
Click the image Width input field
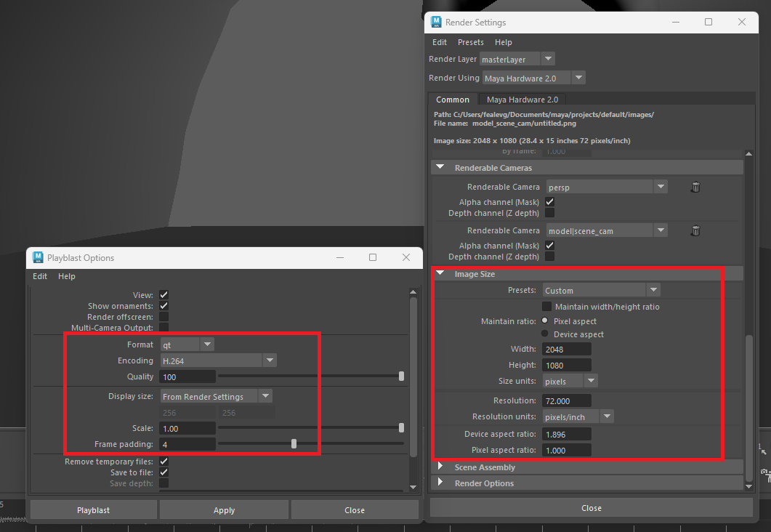566,350
